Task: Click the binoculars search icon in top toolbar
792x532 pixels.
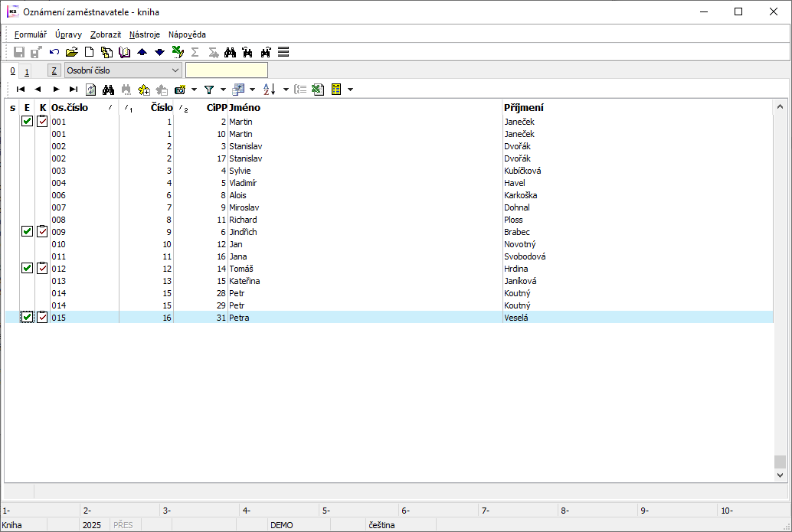Action: pyautogui.click(x=231, y=52)
